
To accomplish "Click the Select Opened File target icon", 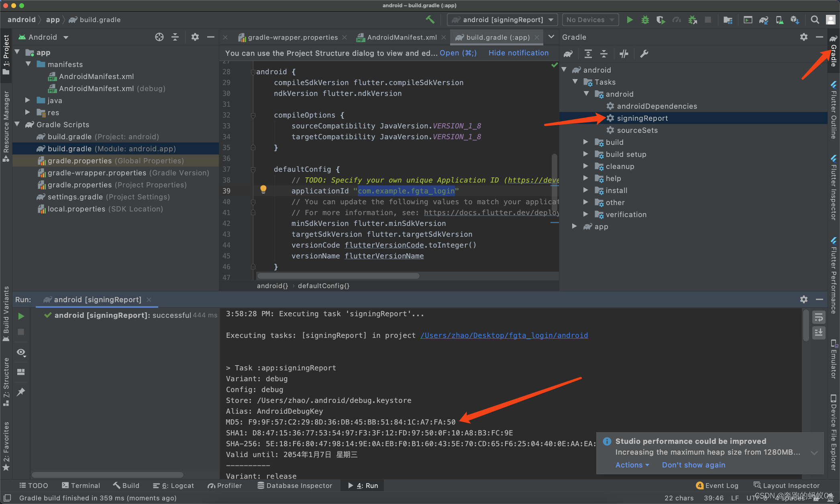I will (159, 37).
